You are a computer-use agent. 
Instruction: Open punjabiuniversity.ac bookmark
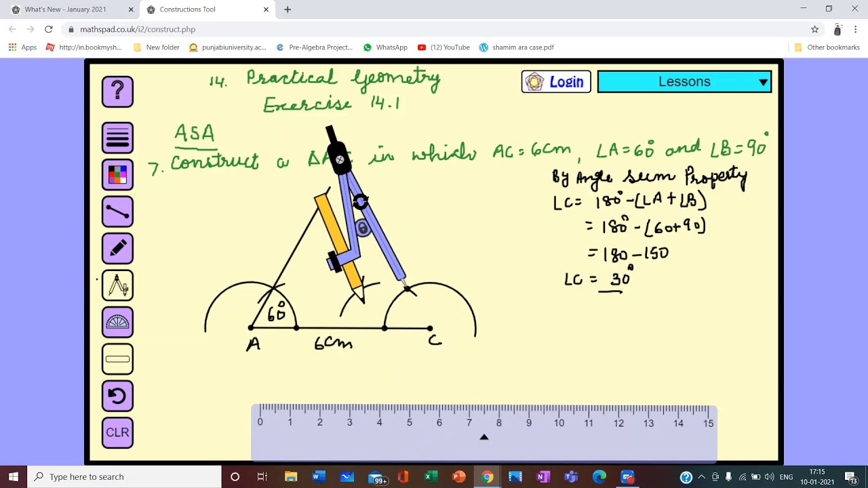coord(227,47)
